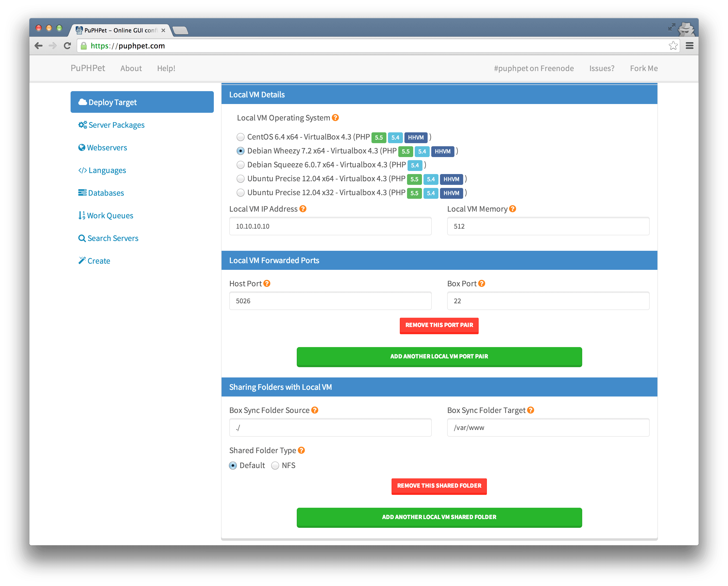Open help for Local VM Operating System
The width and height of the screenshot is (728, 586).
(335, 118)
